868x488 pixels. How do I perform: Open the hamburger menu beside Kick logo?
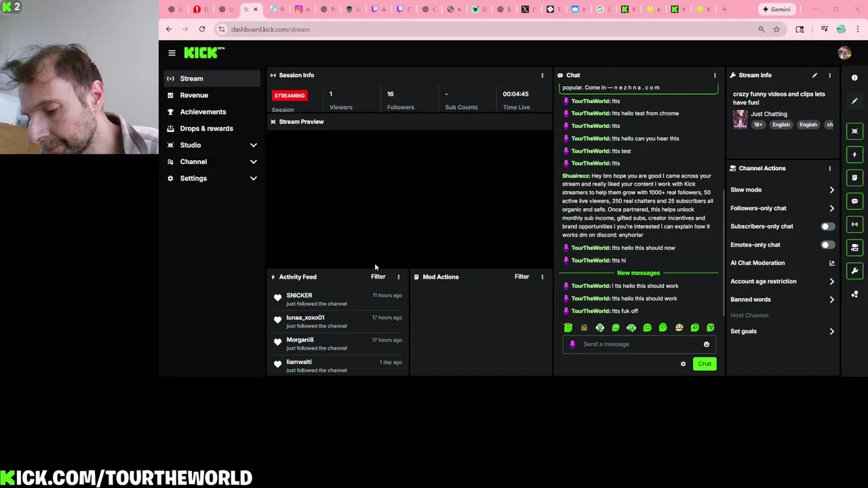(172, 53)
